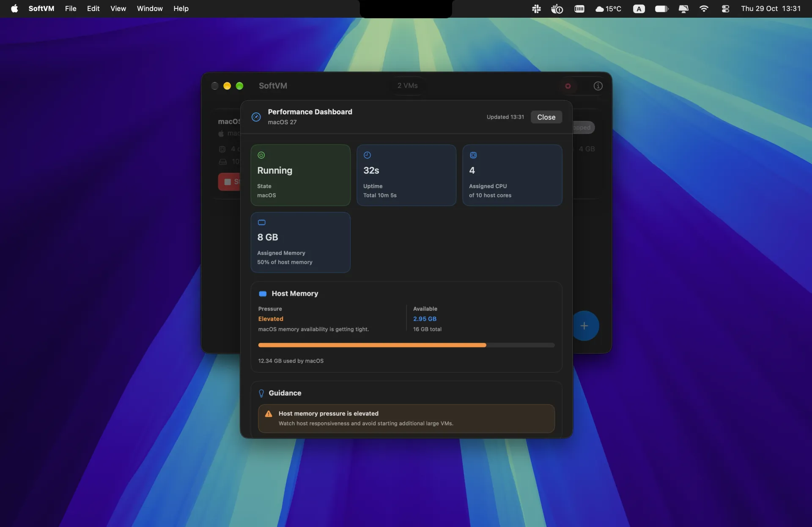
Task: Click the weather 15°C menu bar item
Action: tap(608, 8)
